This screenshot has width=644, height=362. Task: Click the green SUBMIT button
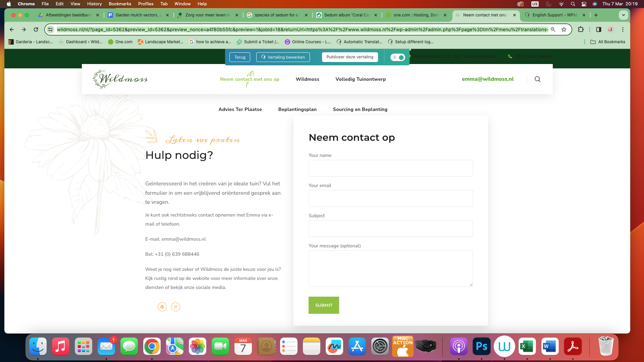tap(324, 305)
